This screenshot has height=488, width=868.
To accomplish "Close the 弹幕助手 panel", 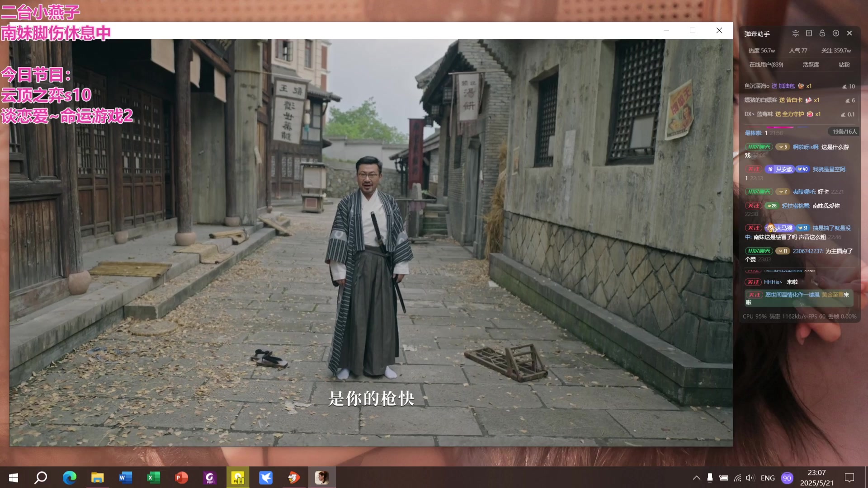I will point(849,33).
